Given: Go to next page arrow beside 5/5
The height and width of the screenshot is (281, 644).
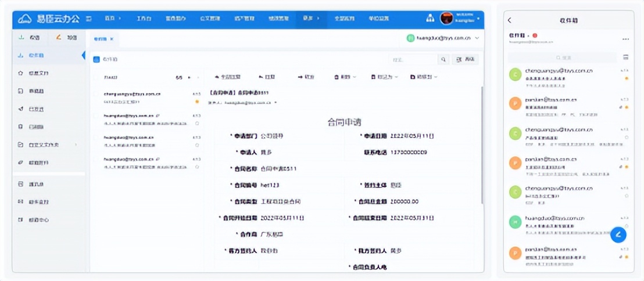Looking at the screenshot, I should coord(189,77).
